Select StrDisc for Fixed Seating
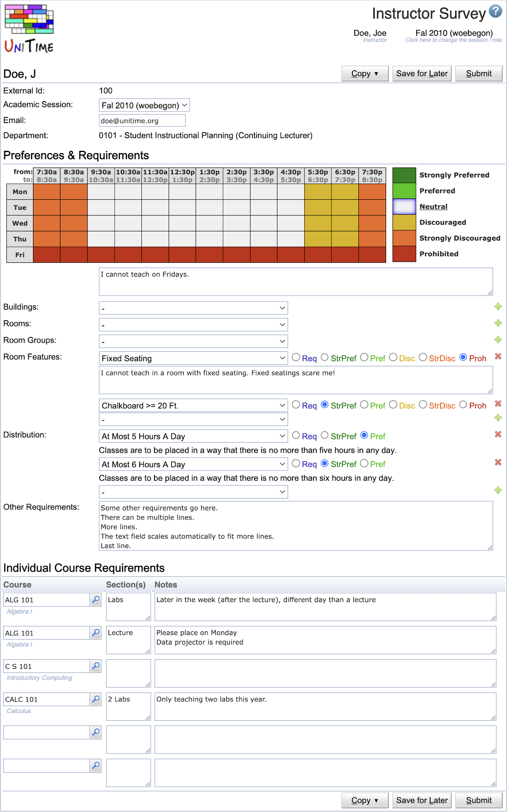Viewport: 508px width, 812px height. click(x=423, y=357)
